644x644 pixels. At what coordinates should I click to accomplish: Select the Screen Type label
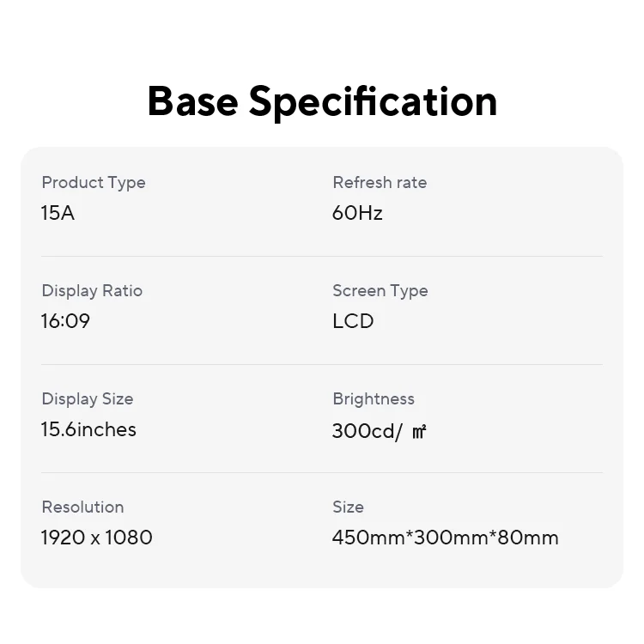(x=380, y=291)
